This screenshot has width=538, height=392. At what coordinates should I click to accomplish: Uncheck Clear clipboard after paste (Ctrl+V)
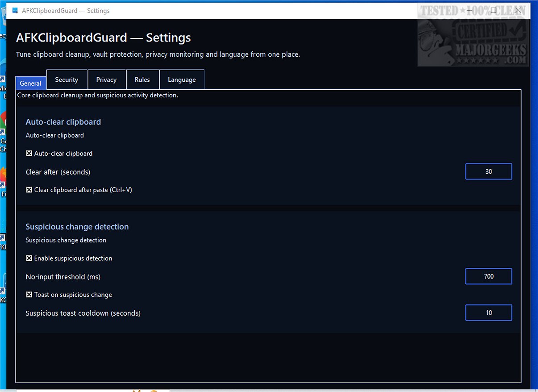(x=29, y=190)
